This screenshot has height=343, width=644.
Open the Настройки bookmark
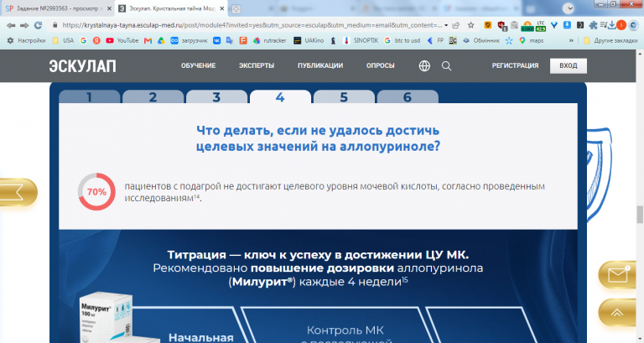coord(27,40)
